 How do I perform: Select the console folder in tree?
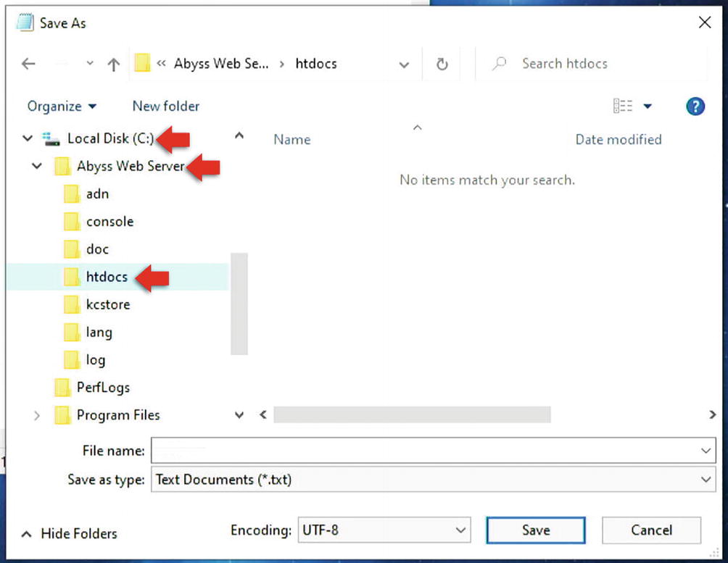point(109,222)
